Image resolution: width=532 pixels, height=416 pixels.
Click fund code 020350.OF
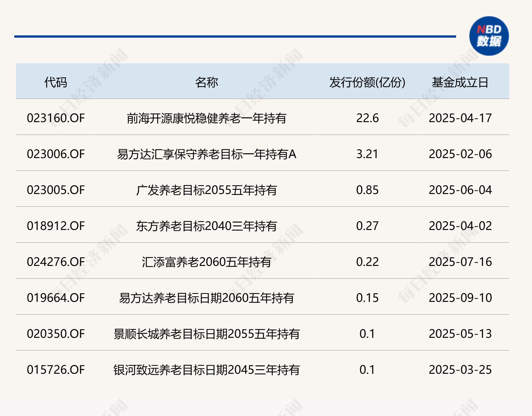pyautogui.click(x=56, y=334)
